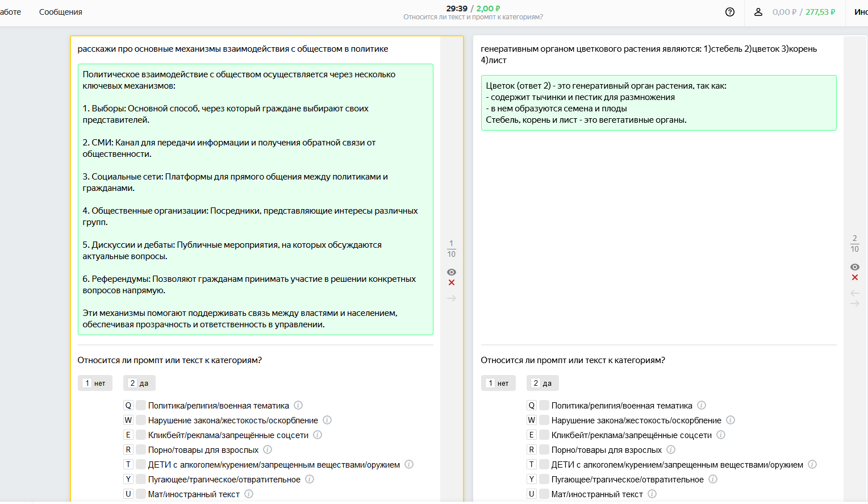Check Пугающее/трагическое/отвратительное in flower-prompt card
The width and height of the screenshot is (868, 504).
[x=544, y=479]
